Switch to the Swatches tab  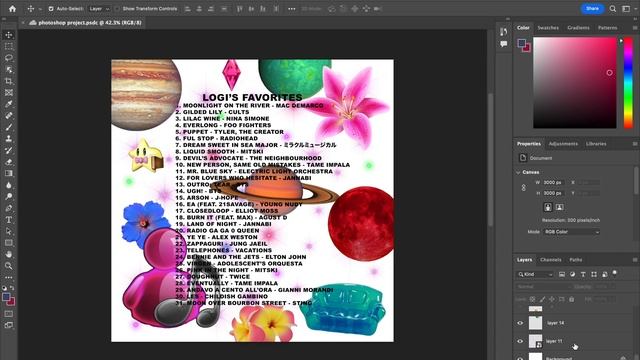548,28
